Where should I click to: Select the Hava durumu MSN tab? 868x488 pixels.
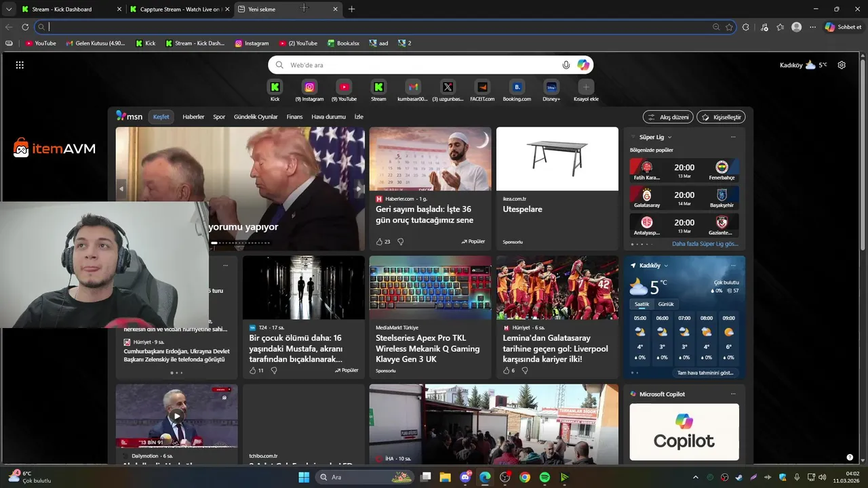pos(328,117)
